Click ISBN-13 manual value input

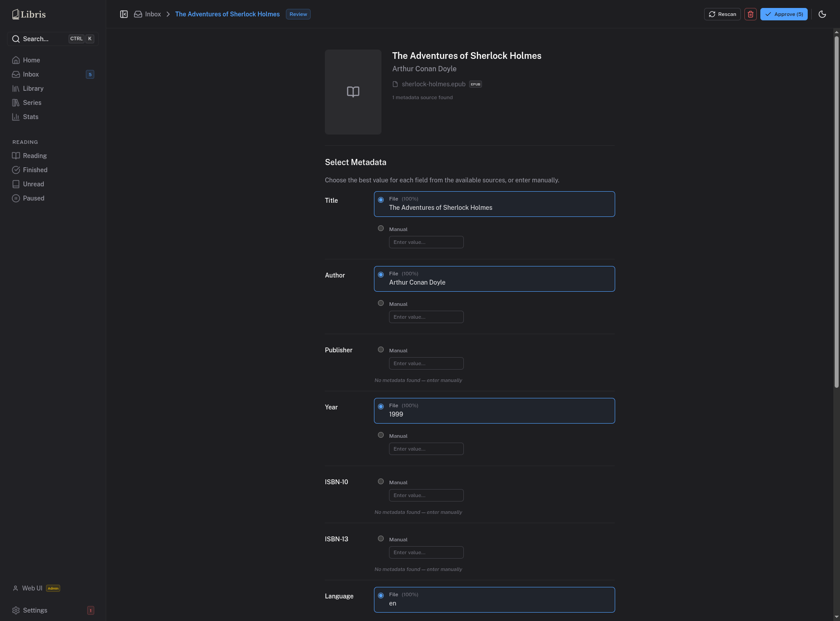point(426,552)
